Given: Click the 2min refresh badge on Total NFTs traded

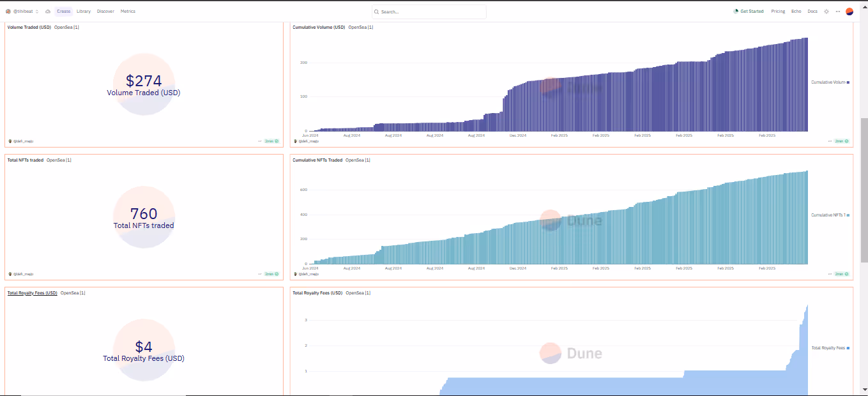Looking at the screenshot, I should click(271, 274).
